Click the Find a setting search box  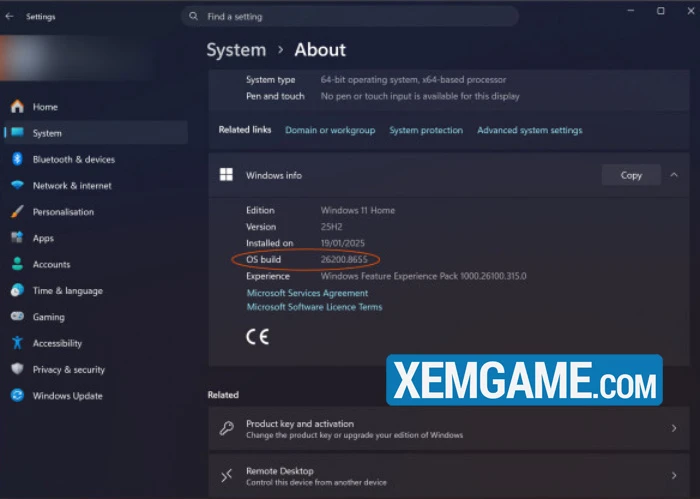pos(350,17)
